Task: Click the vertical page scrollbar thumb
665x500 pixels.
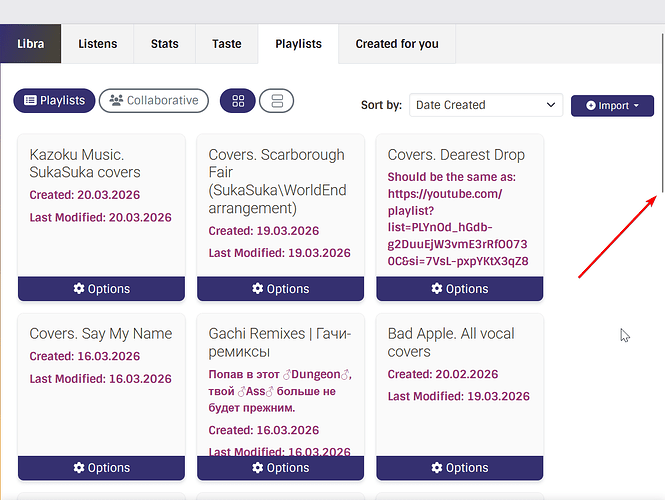Action: tap(660, 110)
